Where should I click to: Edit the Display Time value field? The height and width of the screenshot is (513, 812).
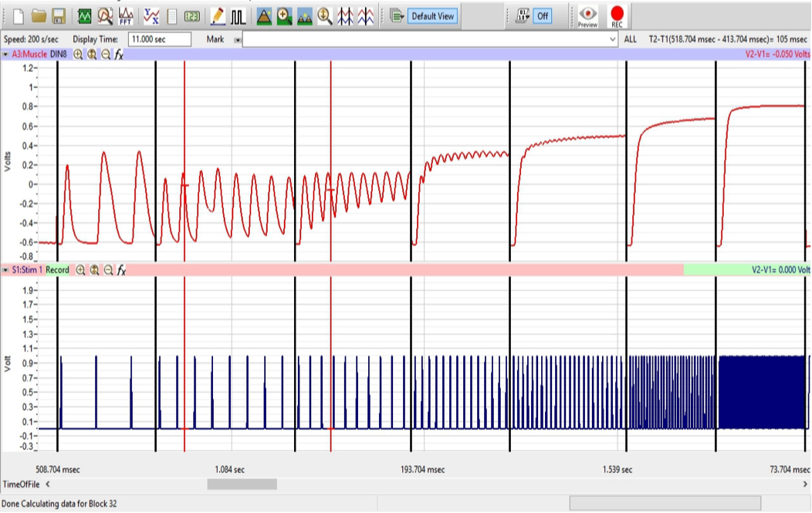pyautogui.click(x=160, y=39)
